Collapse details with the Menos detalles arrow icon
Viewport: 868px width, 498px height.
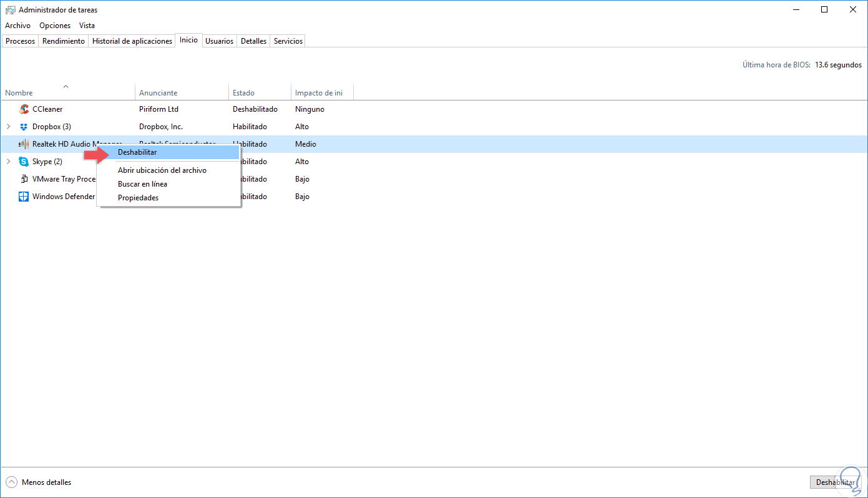pos(11,482)
